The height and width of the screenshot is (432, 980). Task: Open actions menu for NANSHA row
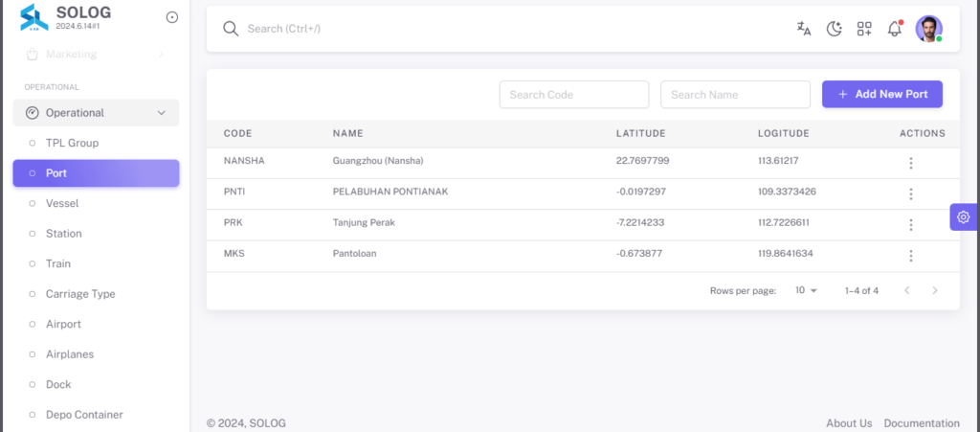(911, 163)
